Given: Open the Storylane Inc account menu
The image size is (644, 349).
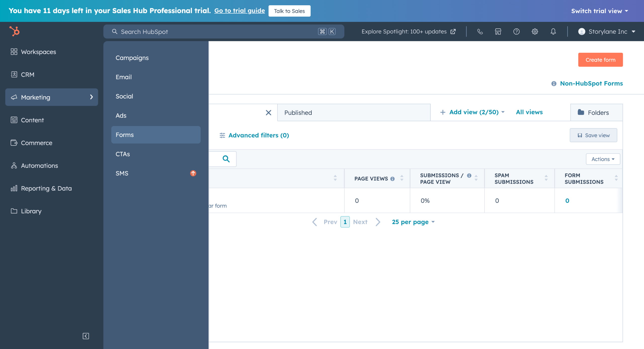Looking at the screenshot, I should pyautogui.click(x=607, y=31).
